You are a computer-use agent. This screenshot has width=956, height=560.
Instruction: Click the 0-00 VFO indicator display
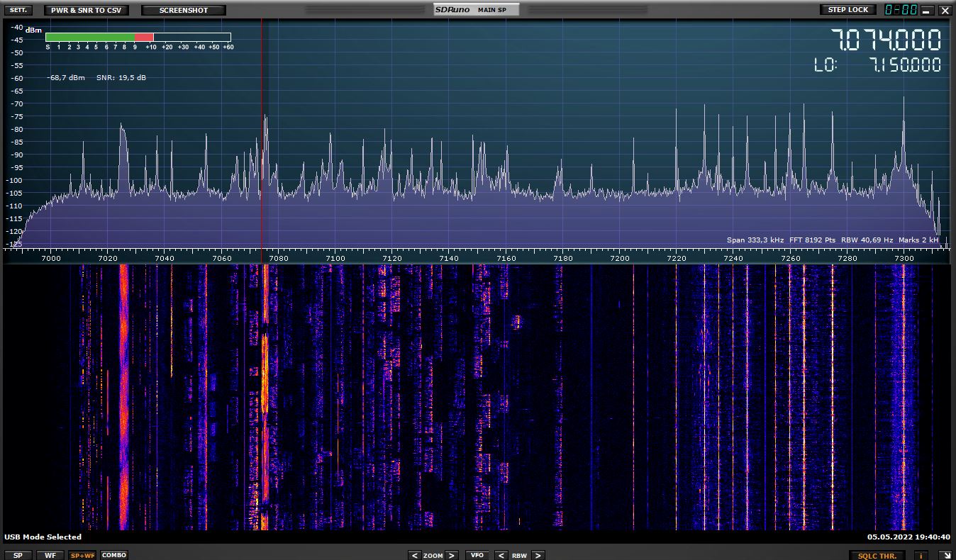click(901, 10)
